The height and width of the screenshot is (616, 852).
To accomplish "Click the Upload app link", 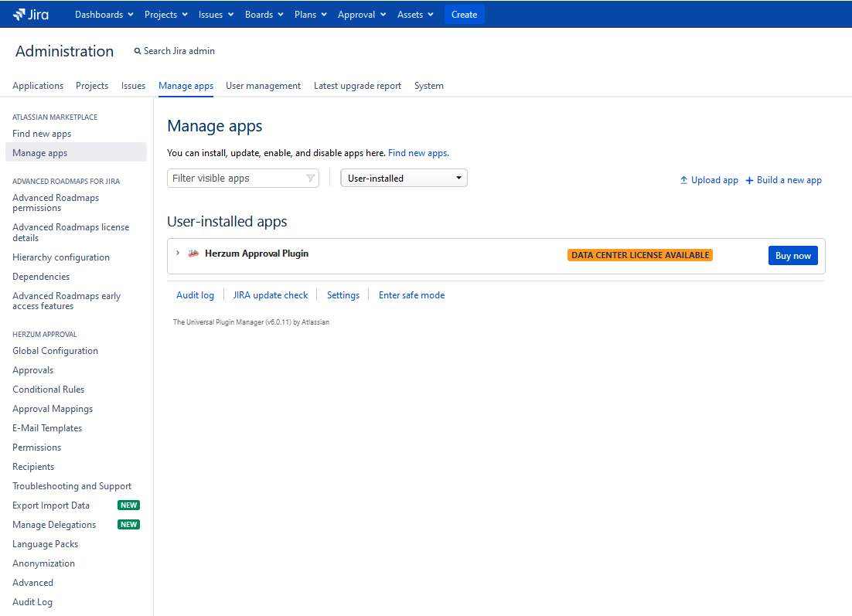I will [709, 180].
